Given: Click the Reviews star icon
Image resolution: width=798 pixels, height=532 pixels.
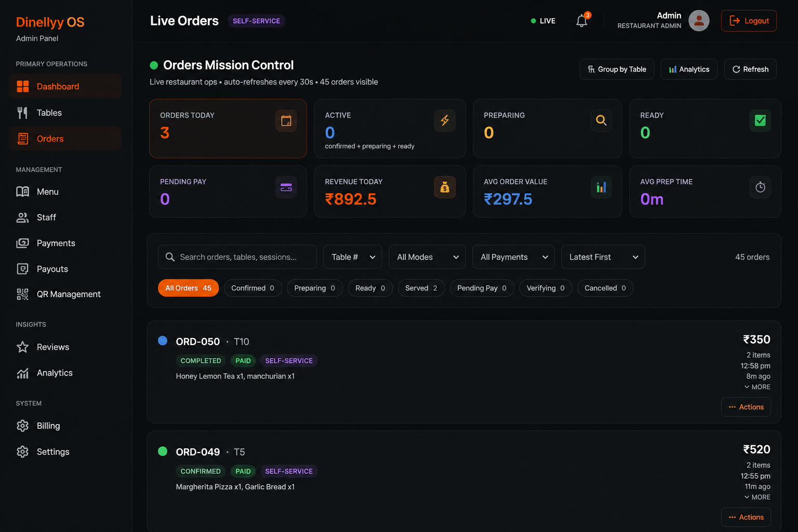Looking at the screenshot, I should pos(22,347).
